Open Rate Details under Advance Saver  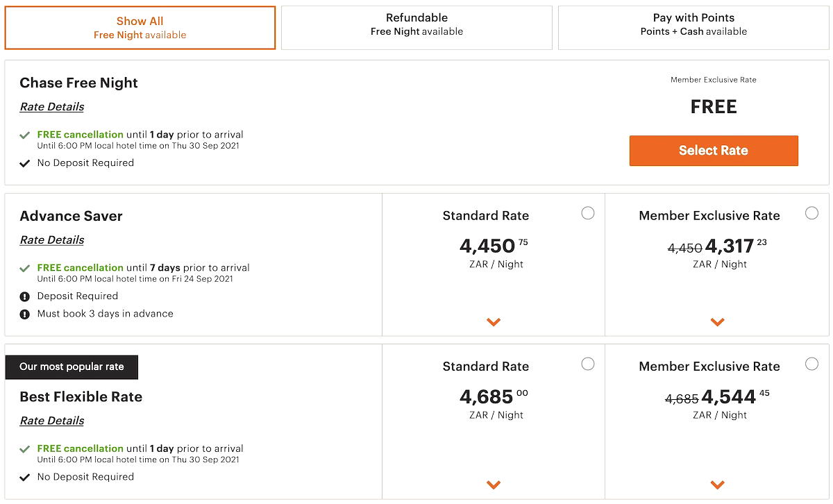[52, 240]
